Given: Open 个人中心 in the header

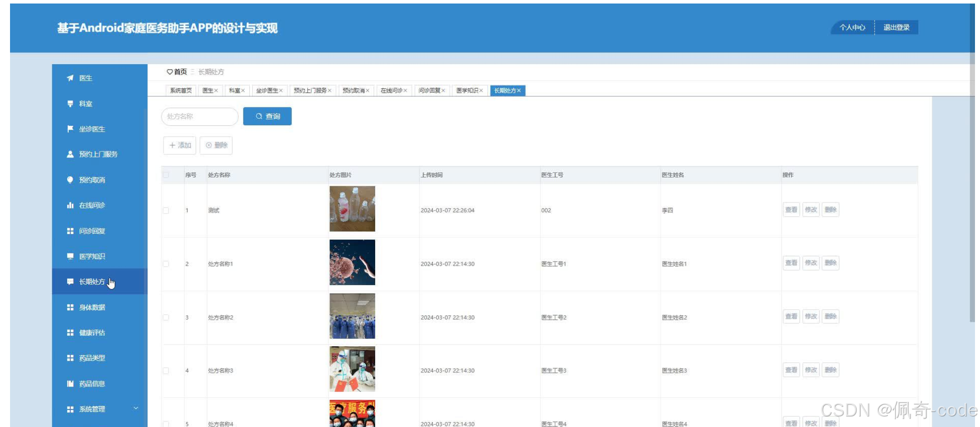Looking at the screenshot, I should (x=852, y=28).
